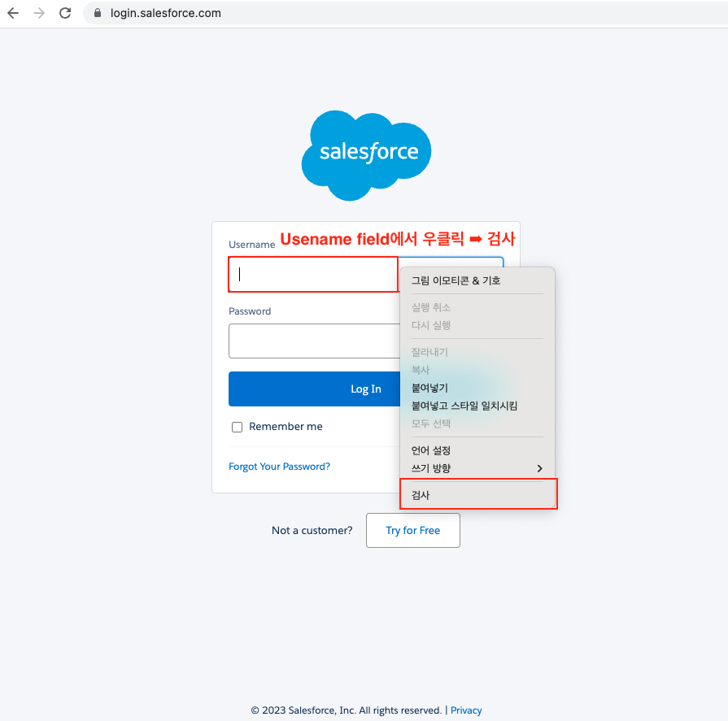
Task: Open 언어 설정 from context menu
Action: coord(431,450)
